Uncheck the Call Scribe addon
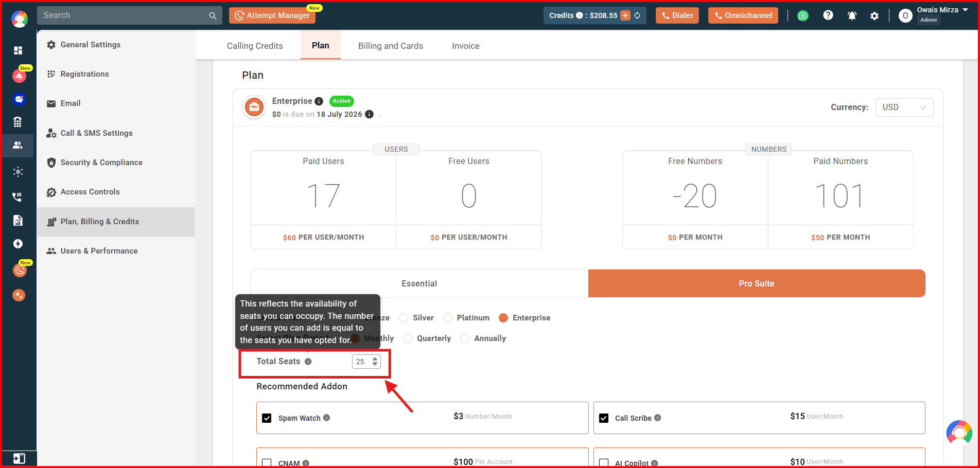 click(604, 418)
